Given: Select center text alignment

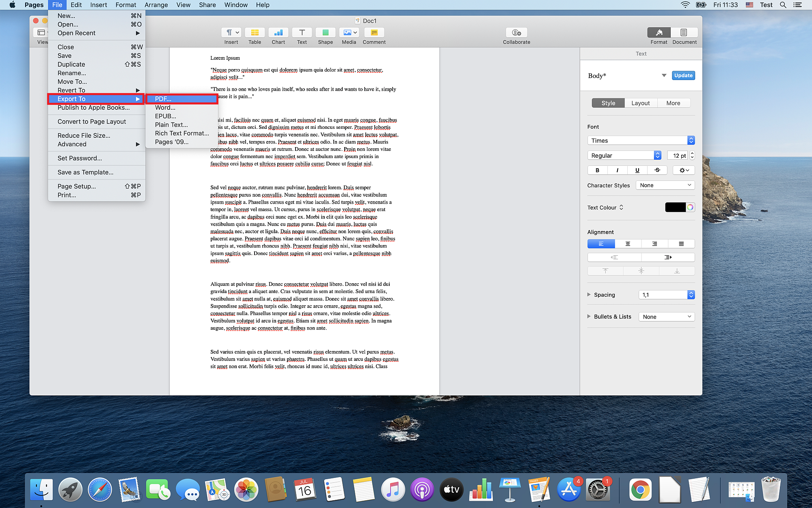Looking at the screenshot, I should [628, 244].
